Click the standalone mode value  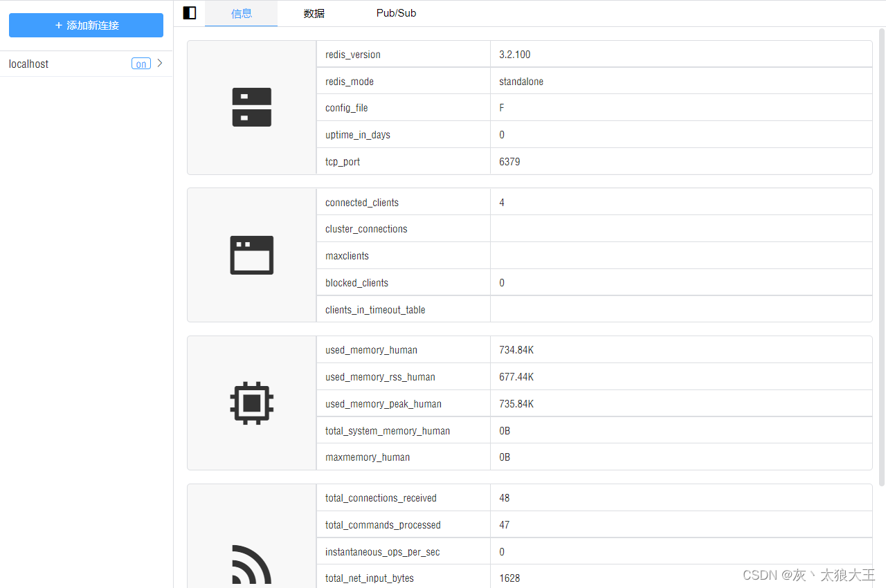(521, 82)
